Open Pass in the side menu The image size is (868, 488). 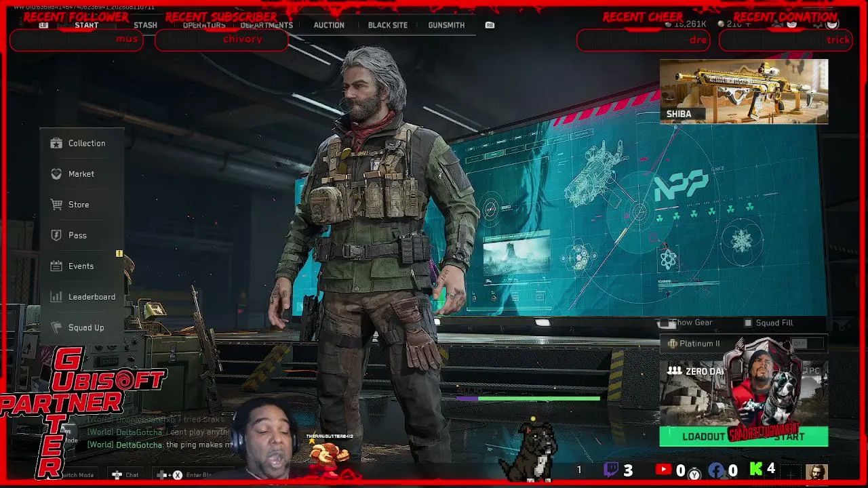77,235
